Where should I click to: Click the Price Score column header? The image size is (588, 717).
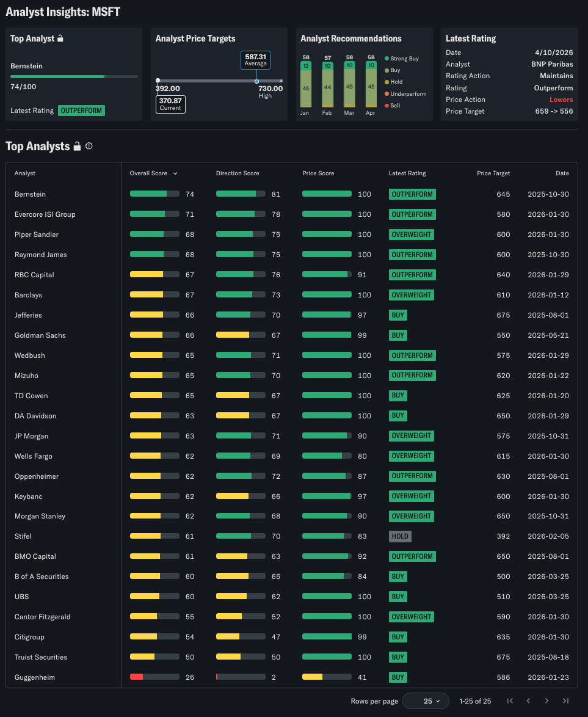click(318, 173)
